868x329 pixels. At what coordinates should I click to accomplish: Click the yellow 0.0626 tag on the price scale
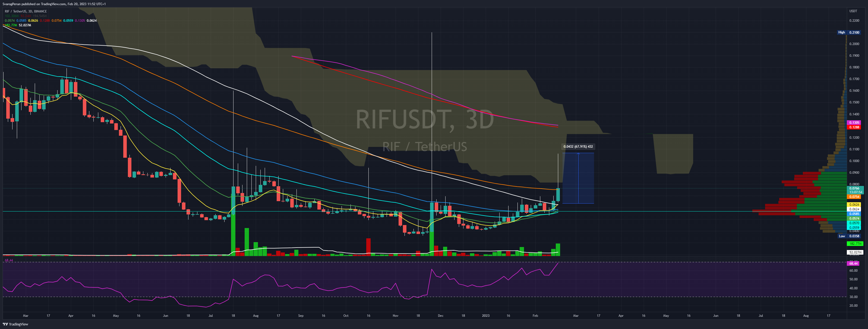854,205
